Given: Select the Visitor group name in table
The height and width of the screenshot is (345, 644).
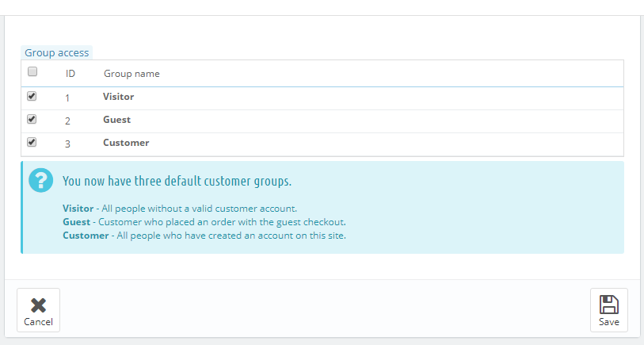Looking at the screenshot, I should [118, 97].
